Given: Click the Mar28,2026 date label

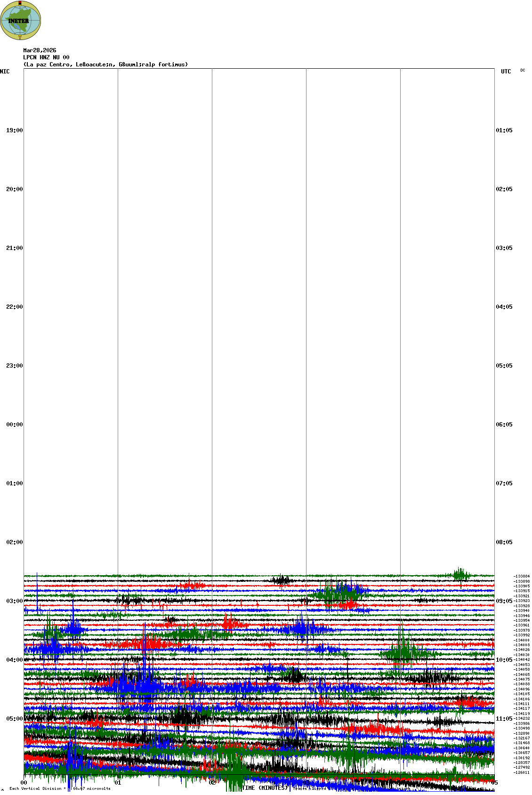Looking at the screenshot, I should click(40, 50).
